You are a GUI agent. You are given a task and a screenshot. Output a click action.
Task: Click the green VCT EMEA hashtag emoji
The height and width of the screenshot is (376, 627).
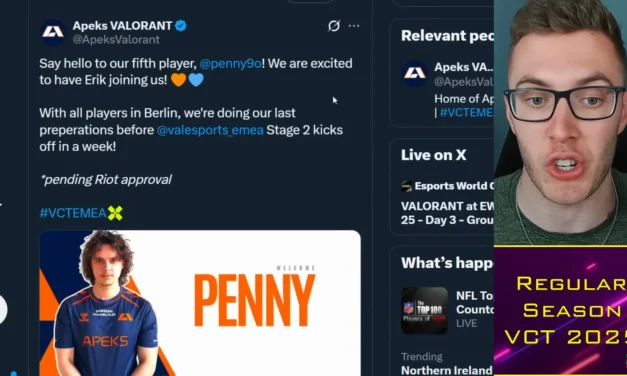(x=115, y=213)
